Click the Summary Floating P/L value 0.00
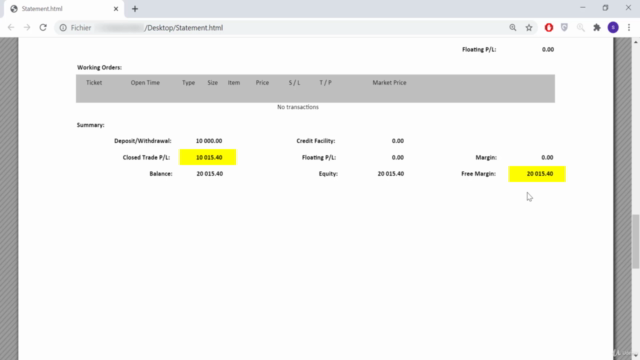Viewport: 640px width, 360px height. [398, 157]
